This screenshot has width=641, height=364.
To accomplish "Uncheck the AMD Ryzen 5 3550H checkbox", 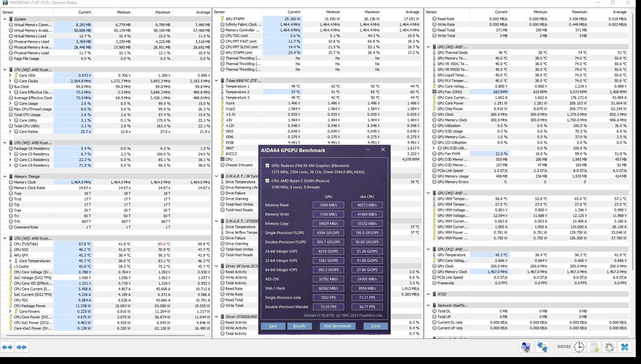I will [x=267, y=180].
